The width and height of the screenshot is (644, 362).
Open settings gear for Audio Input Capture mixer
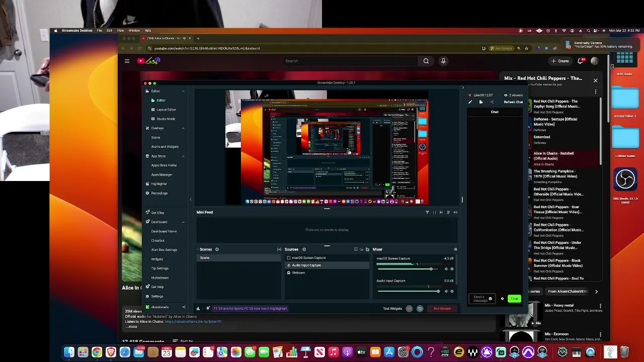[x=452, y=292]
